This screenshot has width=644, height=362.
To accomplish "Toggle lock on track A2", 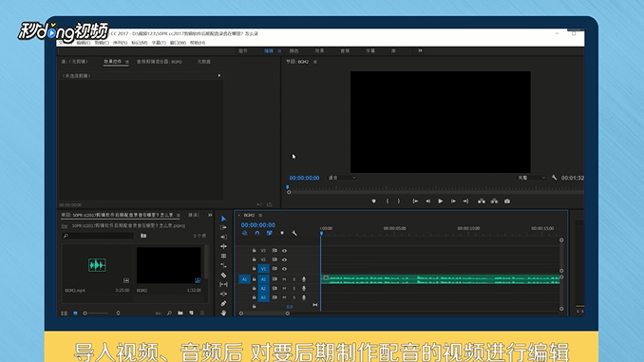I will (x=254, y=289).
